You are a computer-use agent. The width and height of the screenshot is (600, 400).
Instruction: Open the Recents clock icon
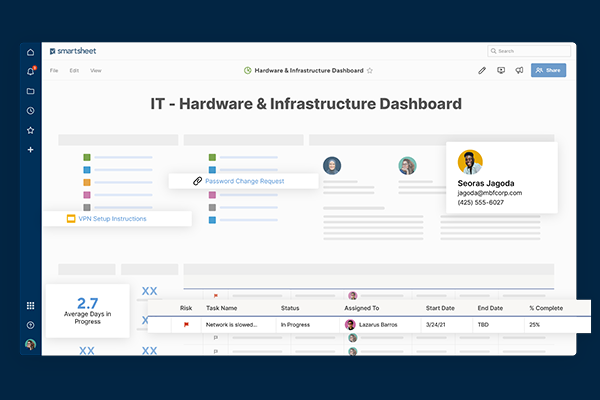point(31,111)
